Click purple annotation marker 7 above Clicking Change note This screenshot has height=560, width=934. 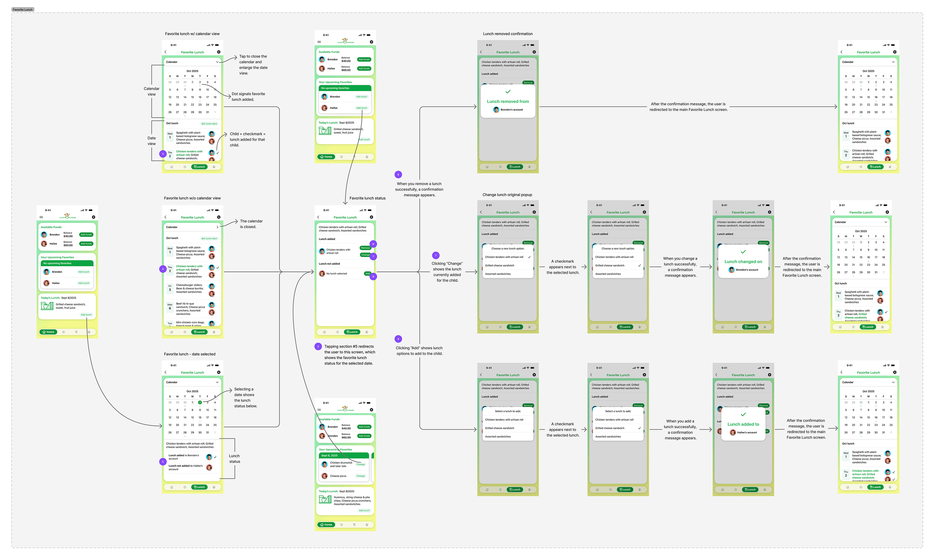pos(436,255)
